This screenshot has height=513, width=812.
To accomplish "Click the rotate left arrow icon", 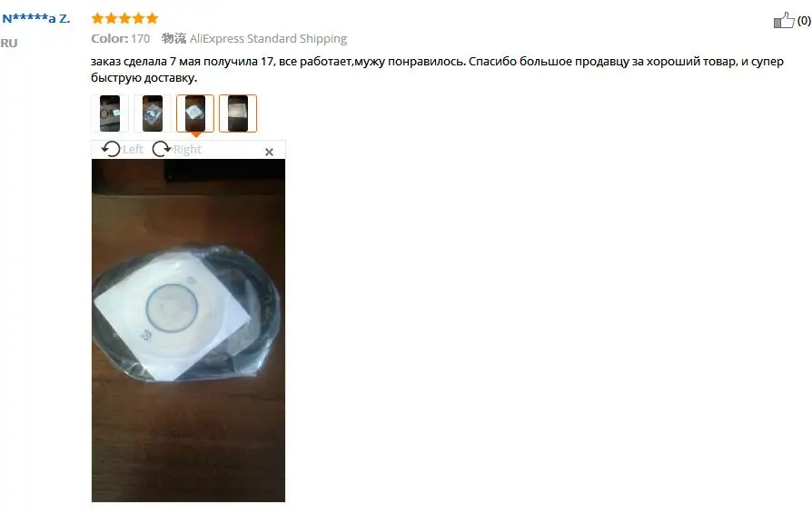I will [110, 149].
